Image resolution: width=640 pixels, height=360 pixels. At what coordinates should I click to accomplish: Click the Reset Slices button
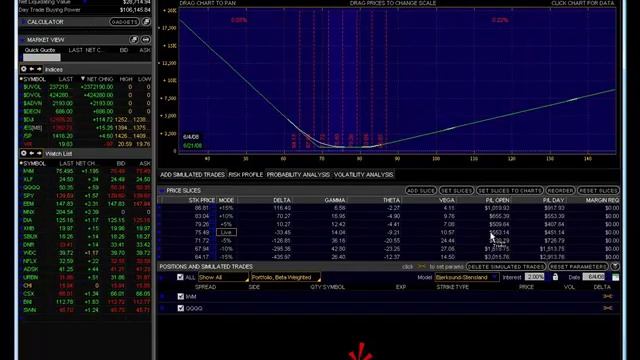[x=598, y=191]
